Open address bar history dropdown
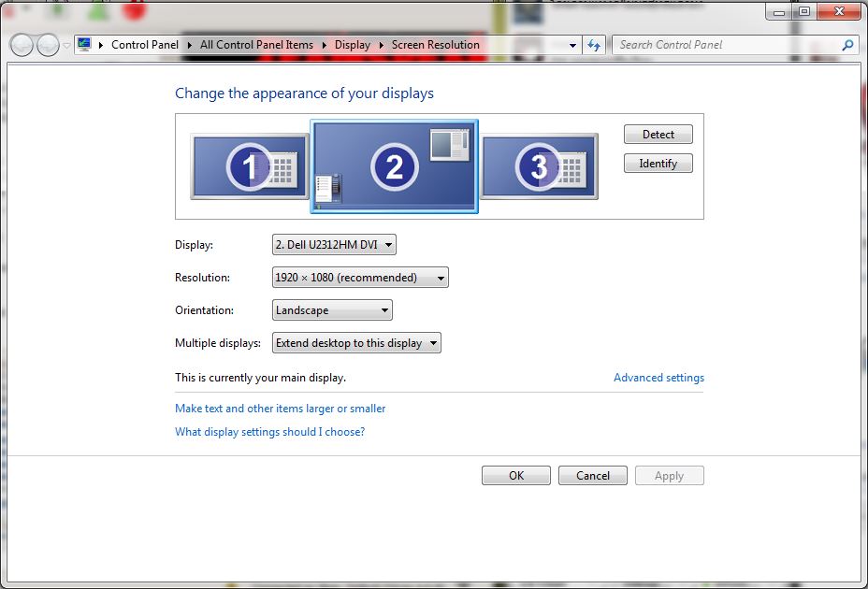The height and width of the screenshot is (589, 868). tap(573, 45)
